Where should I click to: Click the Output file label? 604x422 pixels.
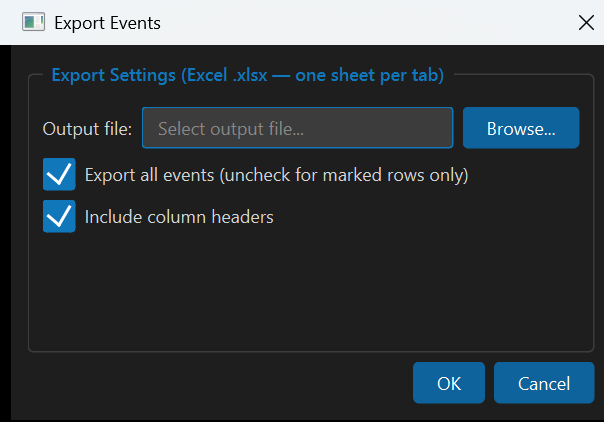pyautogui.click(x=87, y=129)
